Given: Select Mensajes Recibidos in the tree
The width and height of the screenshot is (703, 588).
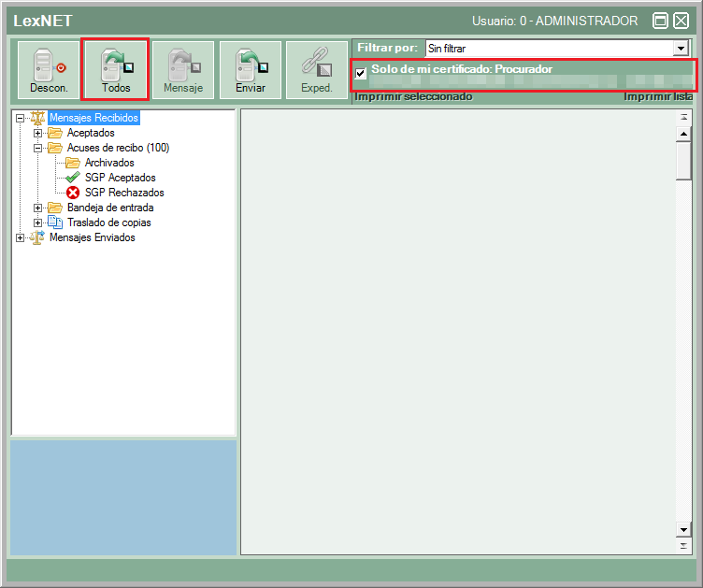Looking at the screenshot, I should (x=93, y=118).
